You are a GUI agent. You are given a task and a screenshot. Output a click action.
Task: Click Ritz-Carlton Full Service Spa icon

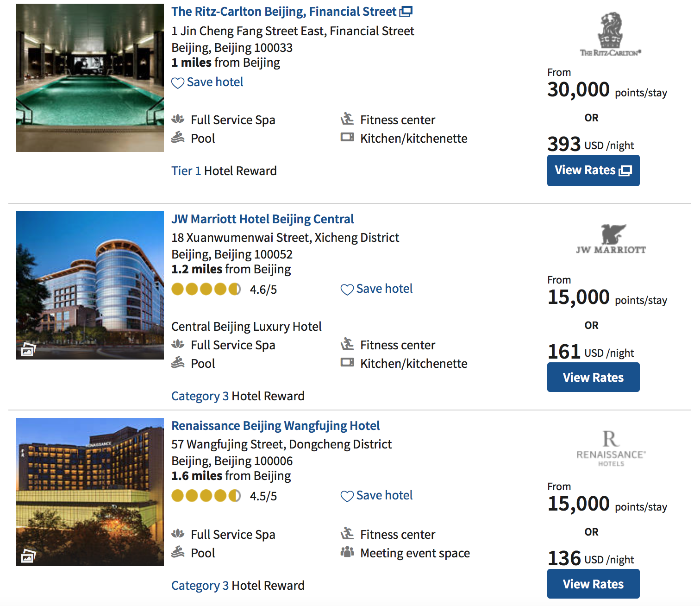point(178,119)
